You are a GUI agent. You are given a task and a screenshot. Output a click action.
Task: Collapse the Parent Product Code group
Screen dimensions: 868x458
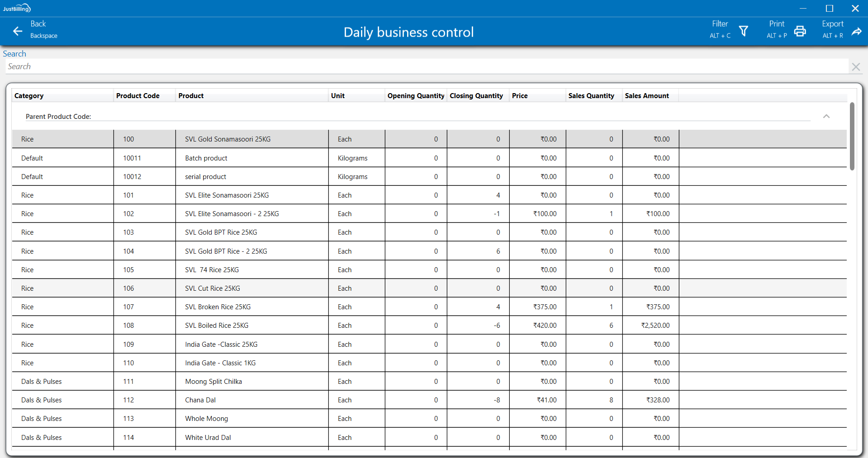pyautogui.click(x=826, y=116)
